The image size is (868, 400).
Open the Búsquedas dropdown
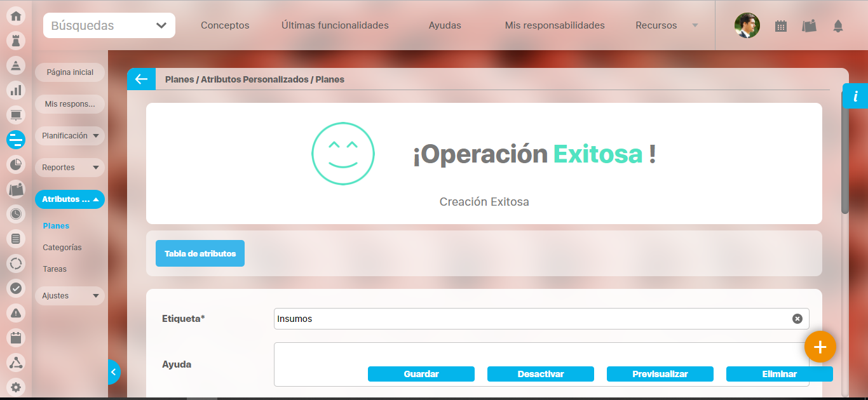[109, 25]
